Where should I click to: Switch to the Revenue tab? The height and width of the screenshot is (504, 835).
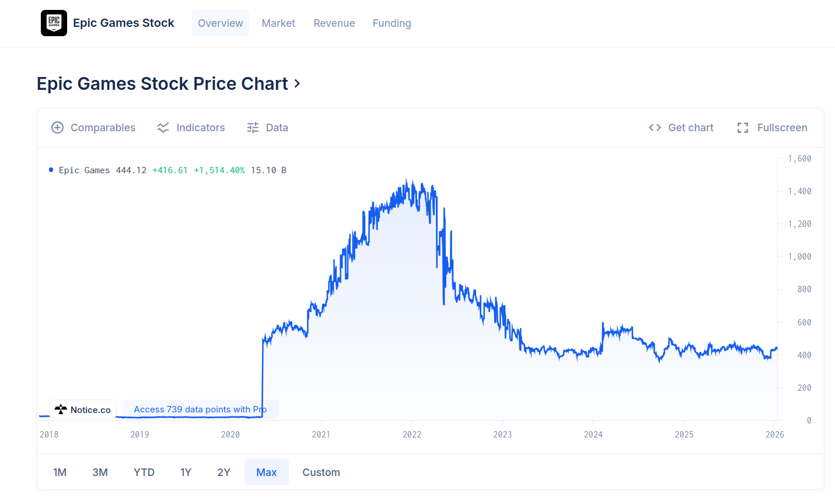pos(334,23)
